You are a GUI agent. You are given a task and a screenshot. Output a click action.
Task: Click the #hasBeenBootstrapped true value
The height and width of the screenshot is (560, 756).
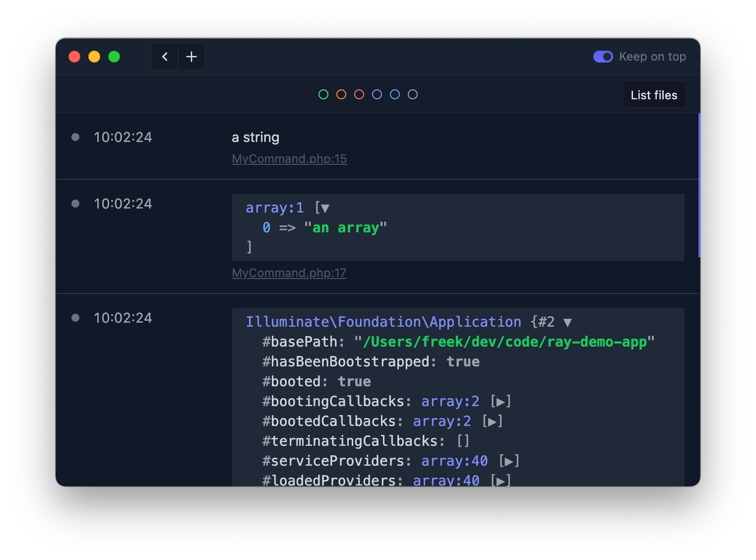point(463,361)
